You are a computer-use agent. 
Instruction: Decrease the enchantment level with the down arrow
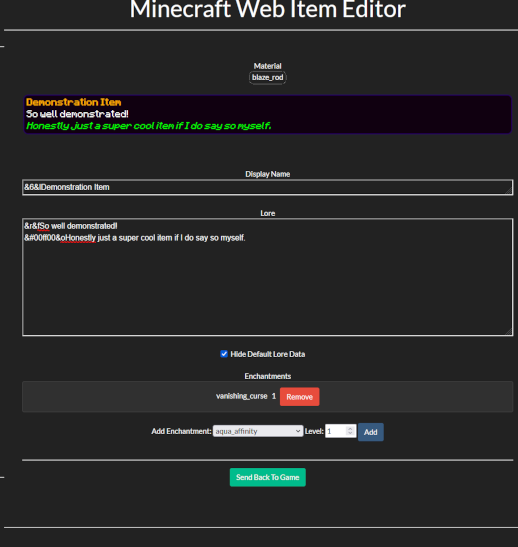(350, 434)
